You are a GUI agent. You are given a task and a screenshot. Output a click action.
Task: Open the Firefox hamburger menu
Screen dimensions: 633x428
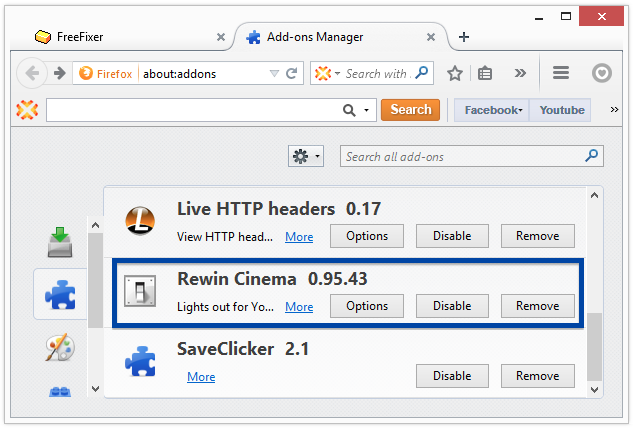point(561,73)
